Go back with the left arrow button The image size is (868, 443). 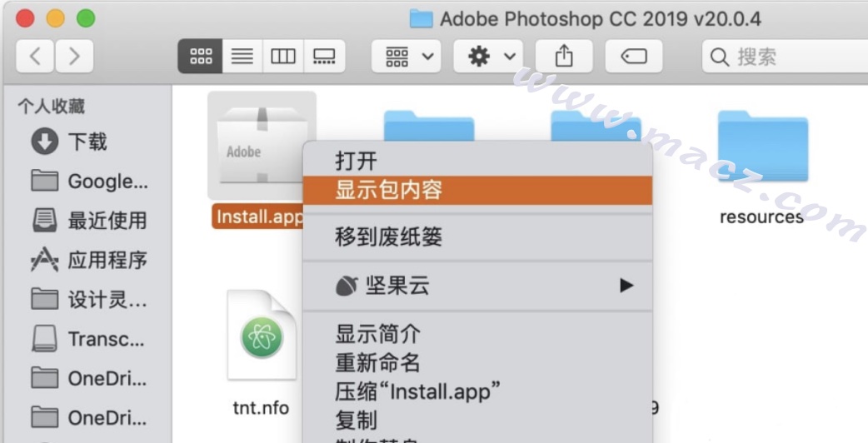pos(35,56)
